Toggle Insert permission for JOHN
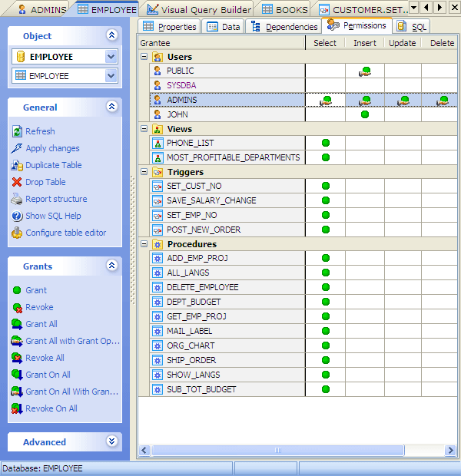Screen dimensions: 461x476 click(x=365, y=114)
